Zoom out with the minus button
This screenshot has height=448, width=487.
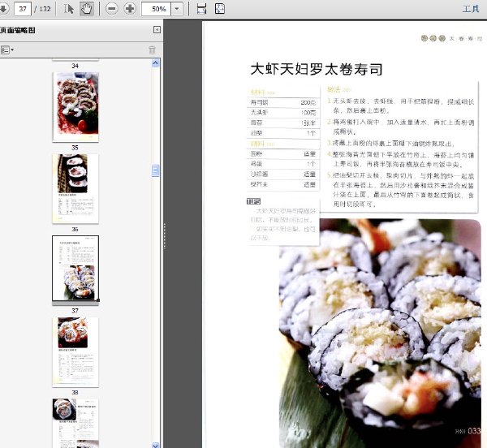pyautogui.click(x=111, y=9)
